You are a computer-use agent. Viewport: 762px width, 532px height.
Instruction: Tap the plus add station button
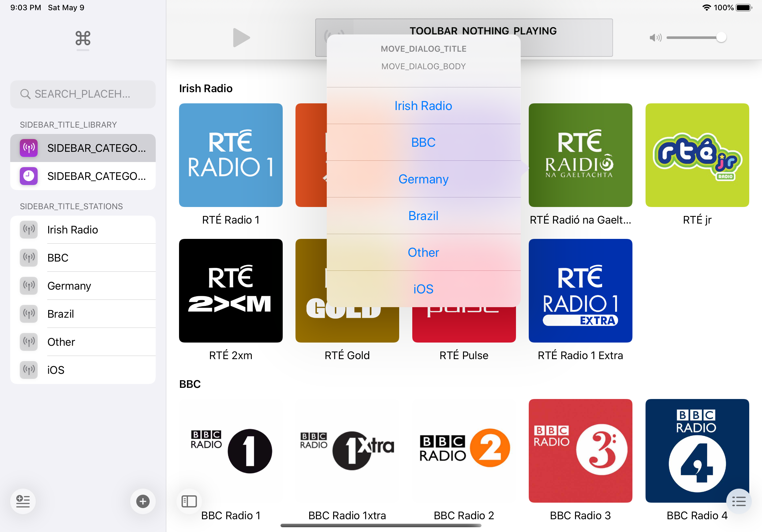[143, 501]
